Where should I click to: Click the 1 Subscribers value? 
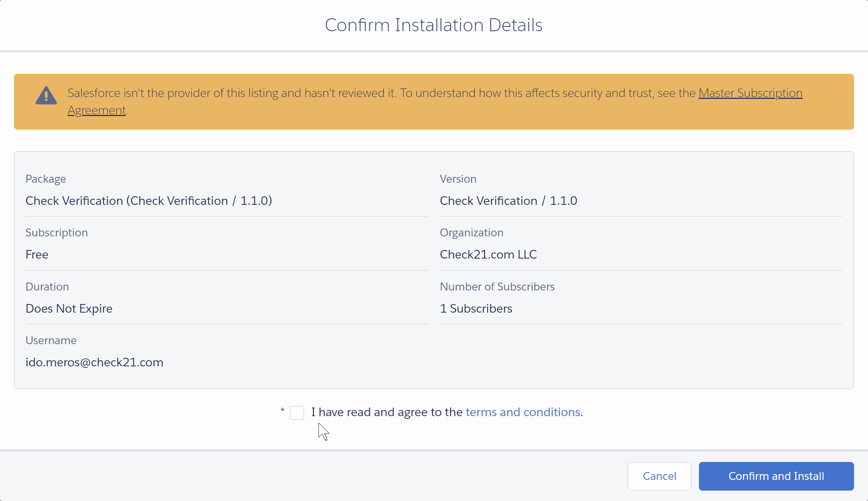[x=476, y=309]
